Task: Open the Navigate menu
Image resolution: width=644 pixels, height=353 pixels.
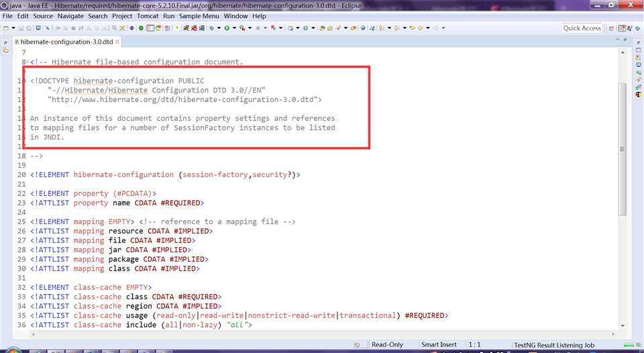Action: pos(70,16)
